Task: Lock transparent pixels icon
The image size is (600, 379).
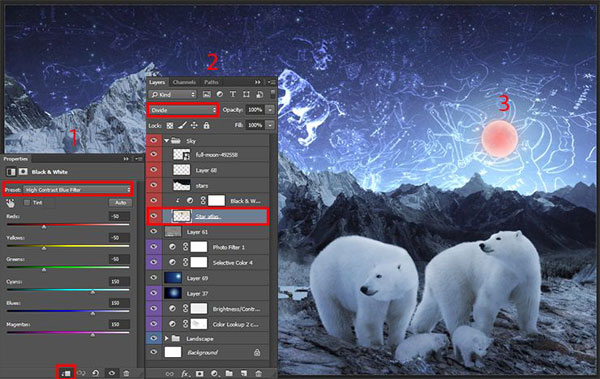Action: [170, 125]
